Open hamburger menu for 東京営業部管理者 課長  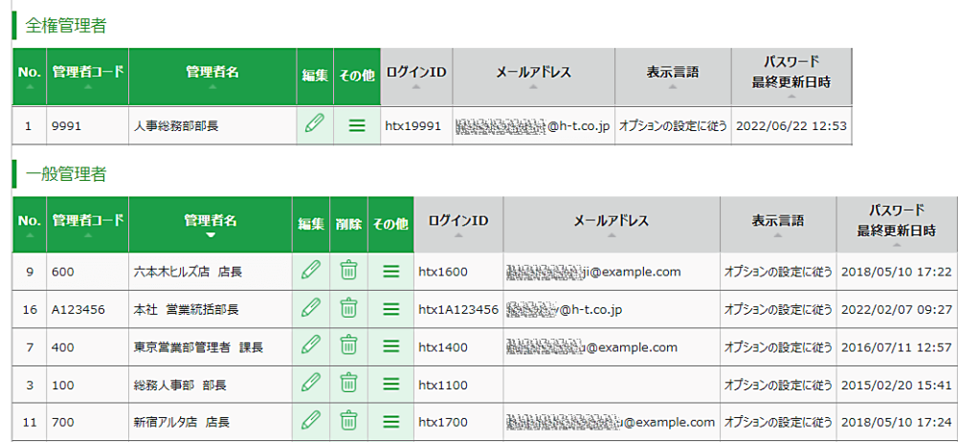[x=390, y=346]
